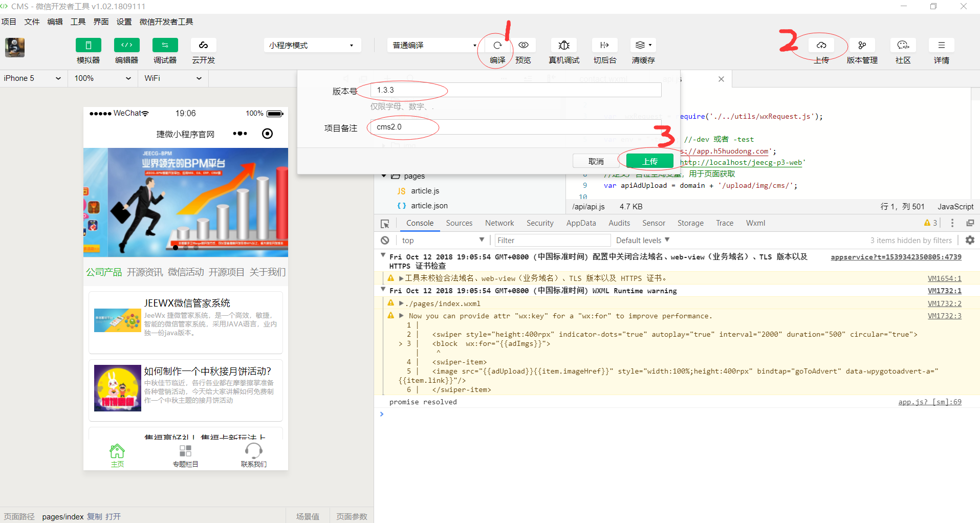
Task: Click the warning count indicator
Action: (930, 223)
